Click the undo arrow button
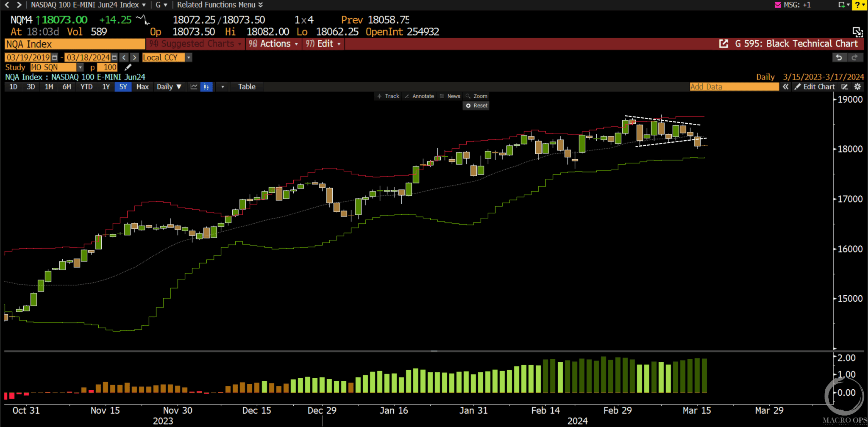This screenshot has height=427, width=868. (x=839, y=57)
